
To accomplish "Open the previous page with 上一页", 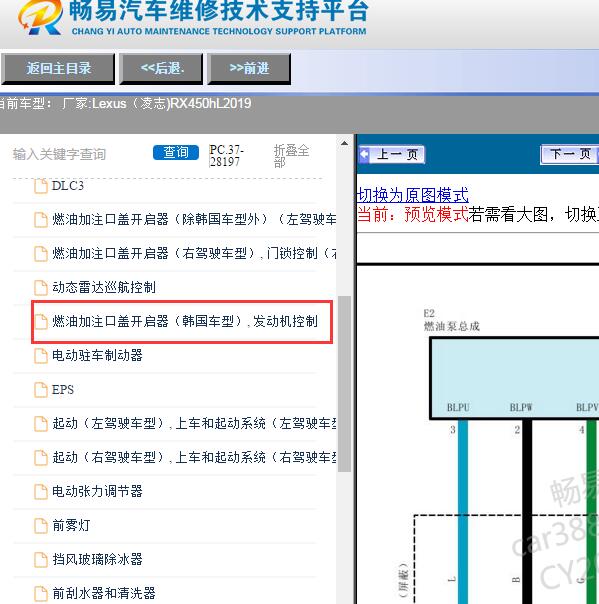I will [392, 154].
